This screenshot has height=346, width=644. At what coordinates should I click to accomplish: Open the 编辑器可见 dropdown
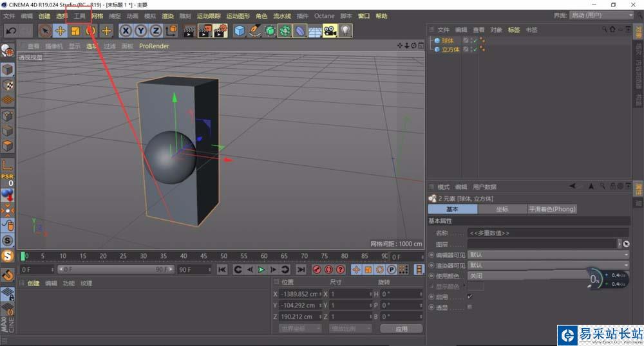point(548,255)
